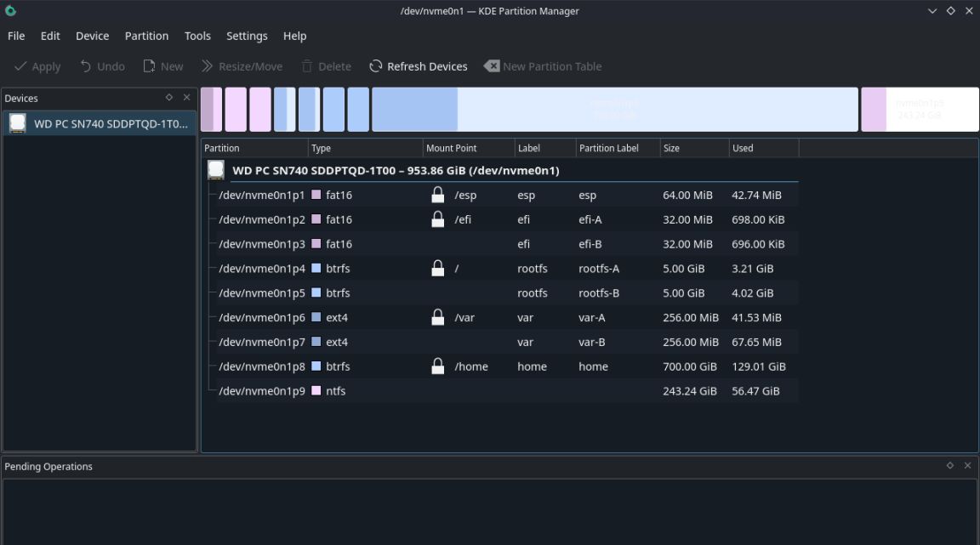Click the 56.47 GiB used cell
Image resolution: width=980 pixels, height=545 pixels.
[755, 390]
